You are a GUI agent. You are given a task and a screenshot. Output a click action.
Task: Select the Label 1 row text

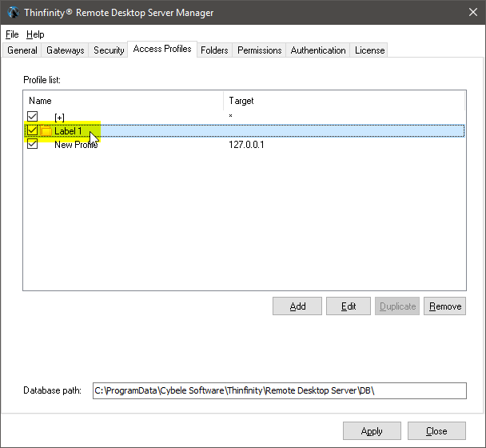coord(68,131)
